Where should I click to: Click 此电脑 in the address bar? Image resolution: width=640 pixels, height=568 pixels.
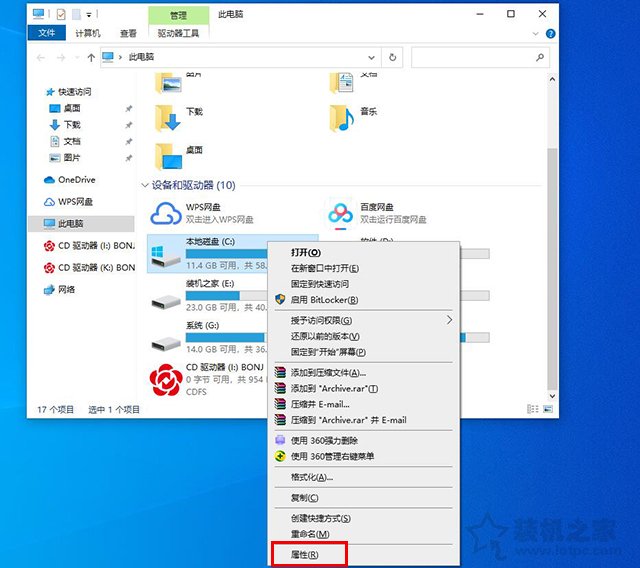(x=141, y=57)
